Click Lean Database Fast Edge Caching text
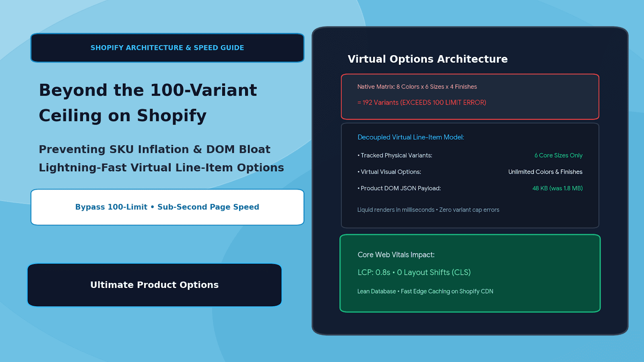644x362 pixels. (425, 291)
